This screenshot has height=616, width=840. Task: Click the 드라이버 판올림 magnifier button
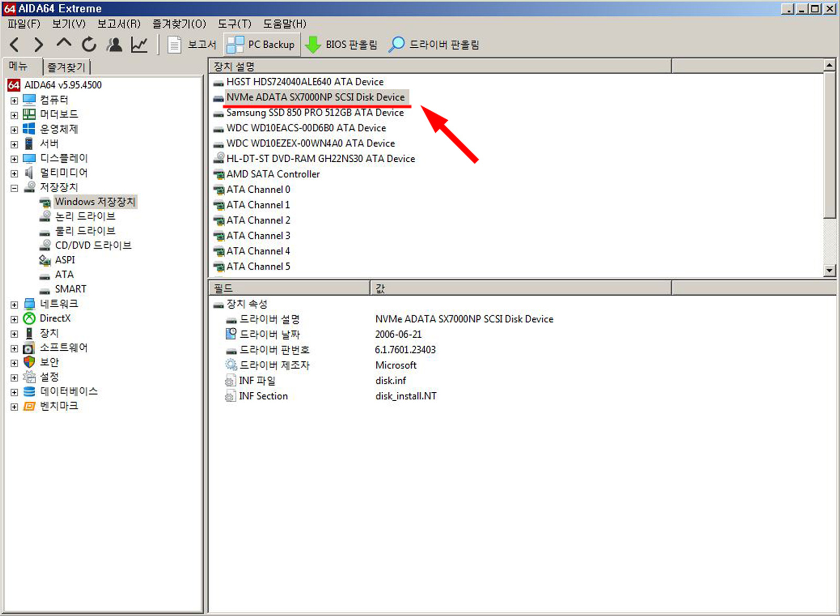pos(434,45)
